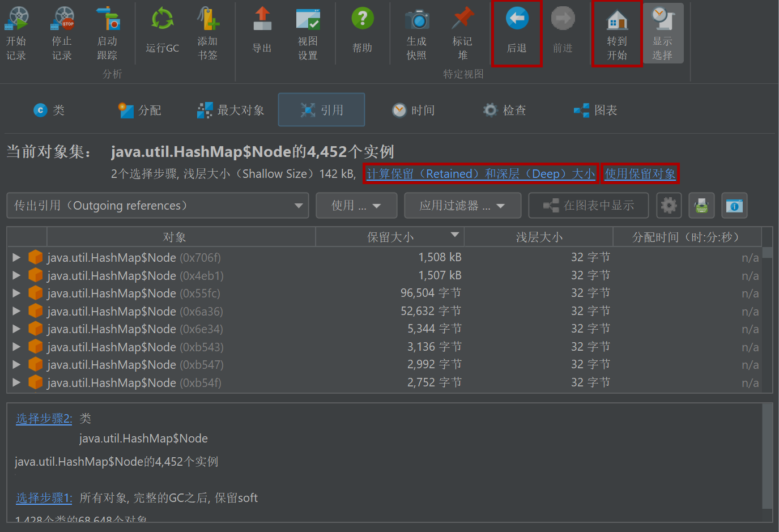Expand the HashMap$Node (0x4eb1) row
This screenshot has height=532, width=779.
tap(16, 275)
